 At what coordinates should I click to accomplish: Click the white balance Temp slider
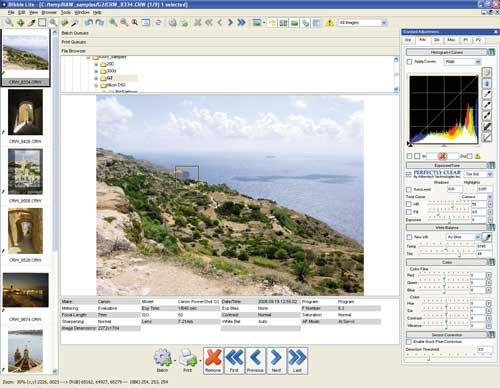[x=447, y=246]
